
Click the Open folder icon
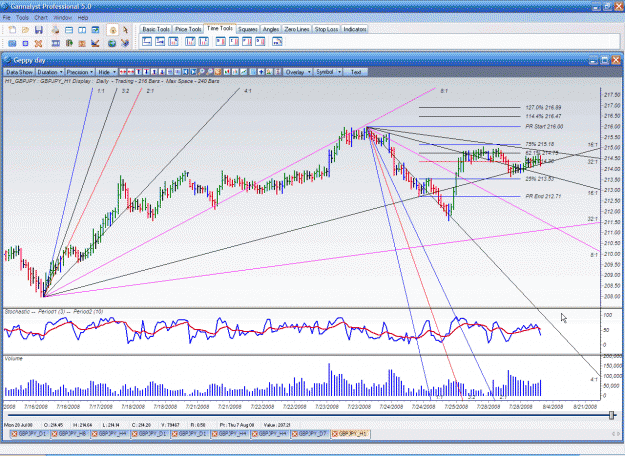(x=26, y=30)
